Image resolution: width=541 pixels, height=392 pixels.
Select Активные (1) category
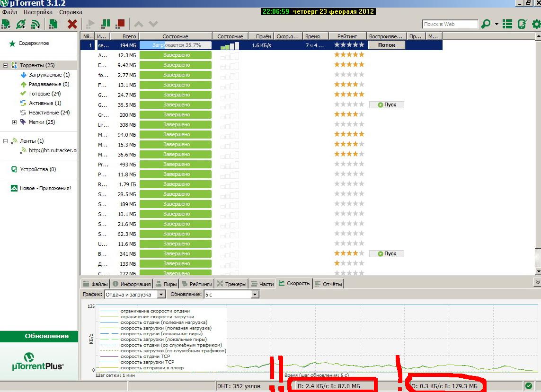[x=45, y=103]
